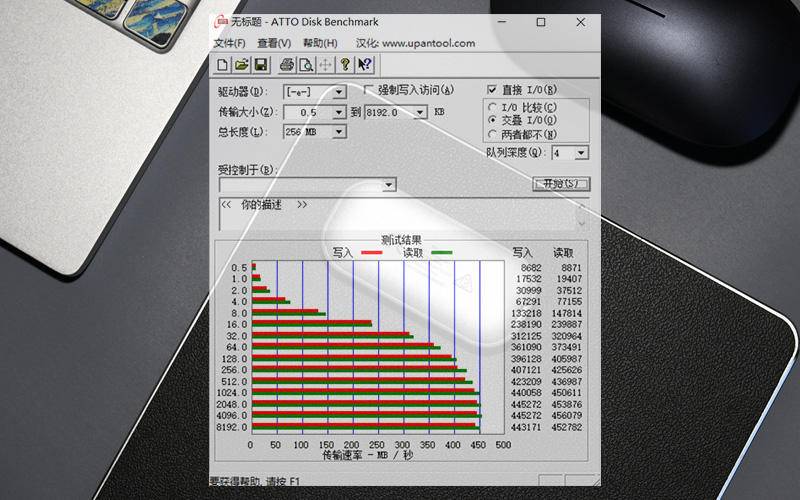800x500 pixels.
Task: Open the 文件(F) menu
Action: coord(229,43)
